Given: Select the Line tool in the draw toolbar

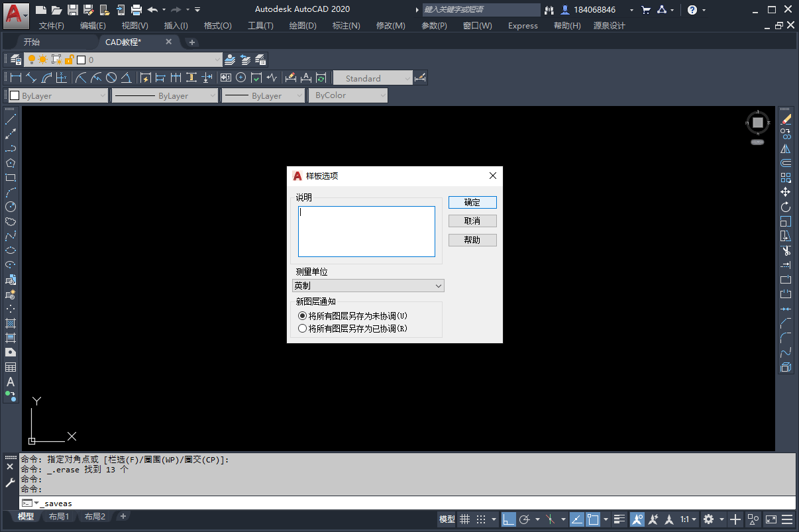Looking at the screenshot, I should 11,120.
